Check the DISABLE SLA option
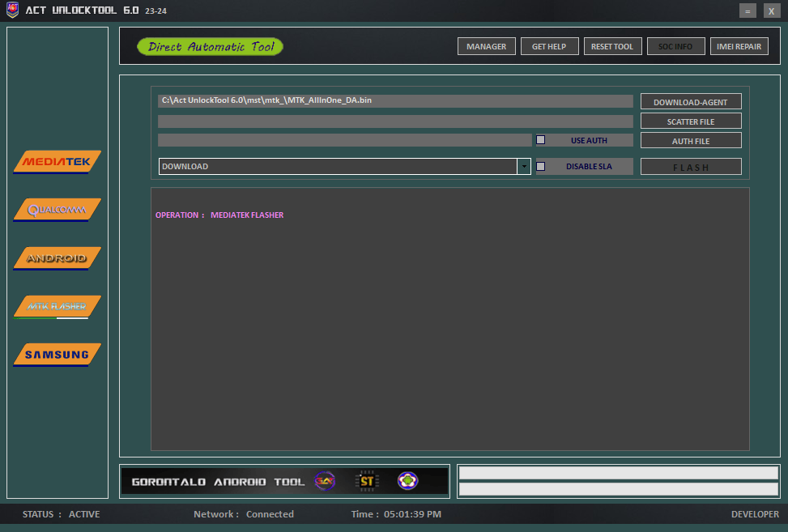Screen dimensions: 788x532 click(540, 165)
